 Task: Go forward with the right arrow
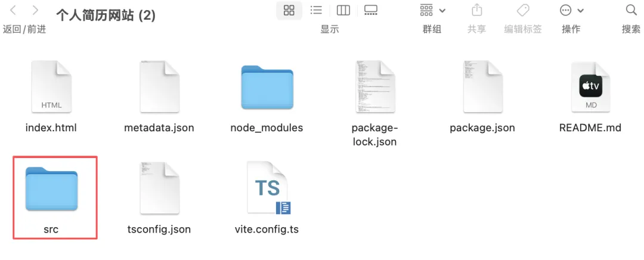click(35, 10)
